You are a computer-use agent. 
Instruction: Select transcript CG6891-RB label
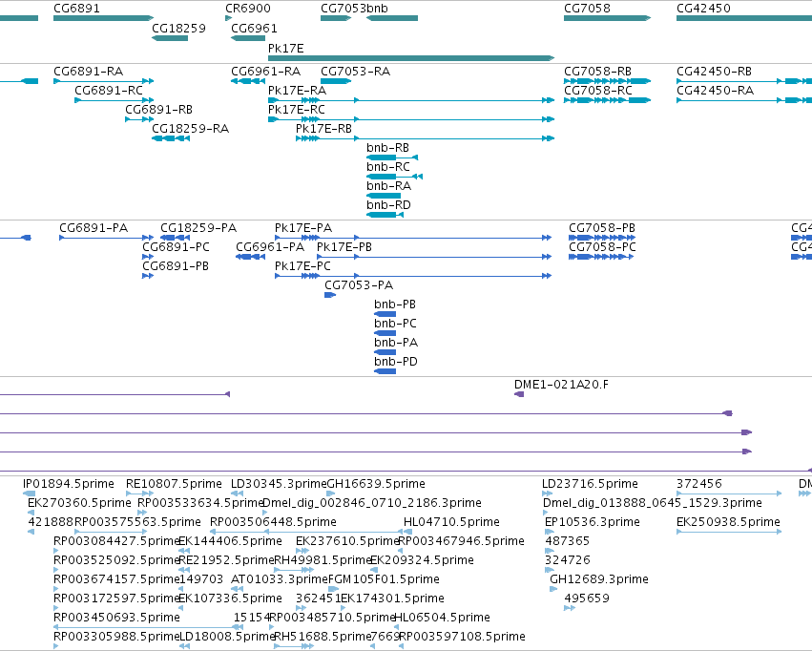[159, 110]
